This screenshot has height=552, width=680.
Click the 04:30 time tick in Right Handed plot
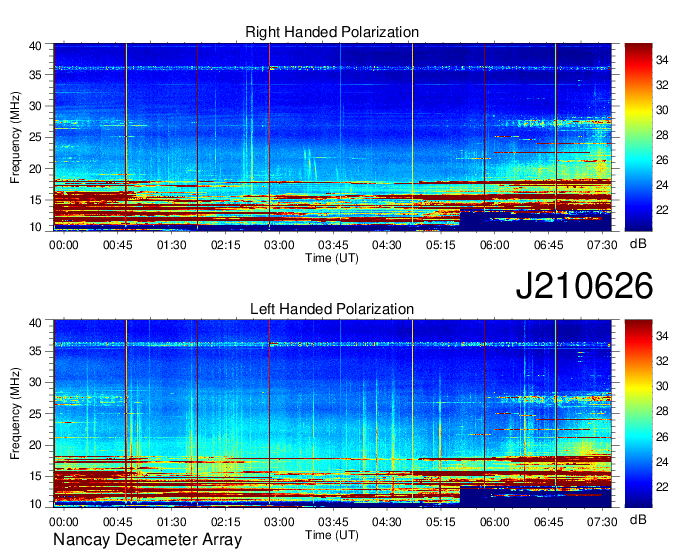coord(387,245)
